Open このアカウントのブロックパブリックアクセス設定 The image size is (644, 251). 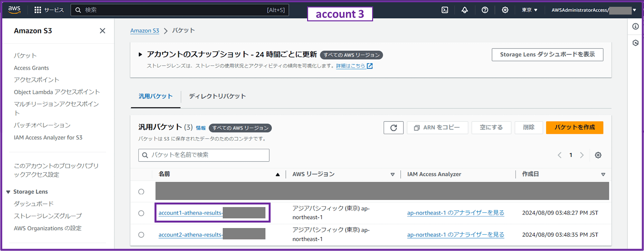[56, 170]
